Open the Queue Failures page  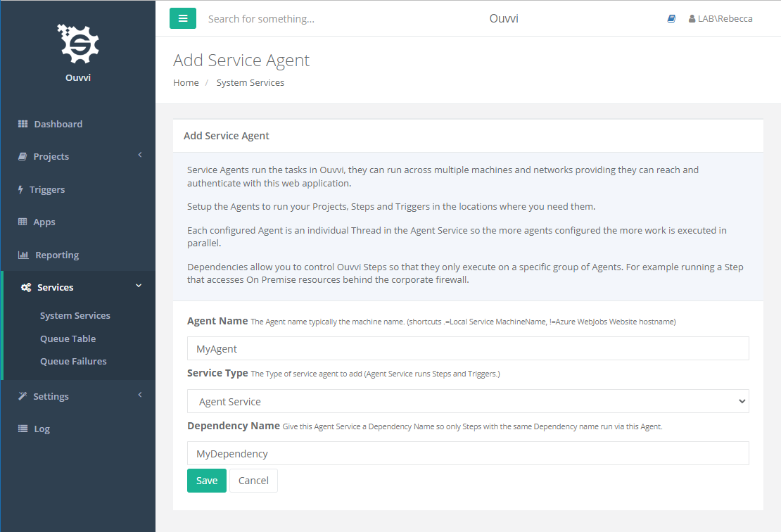click(73, 361)
